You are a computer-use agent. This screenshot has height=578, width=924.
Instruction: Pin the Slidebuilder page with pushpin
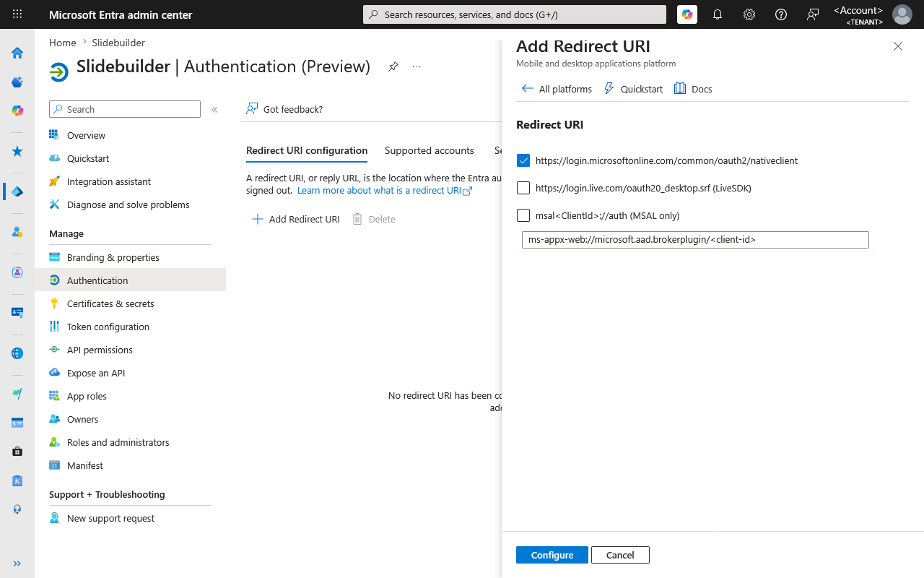(x=393, y=66)
